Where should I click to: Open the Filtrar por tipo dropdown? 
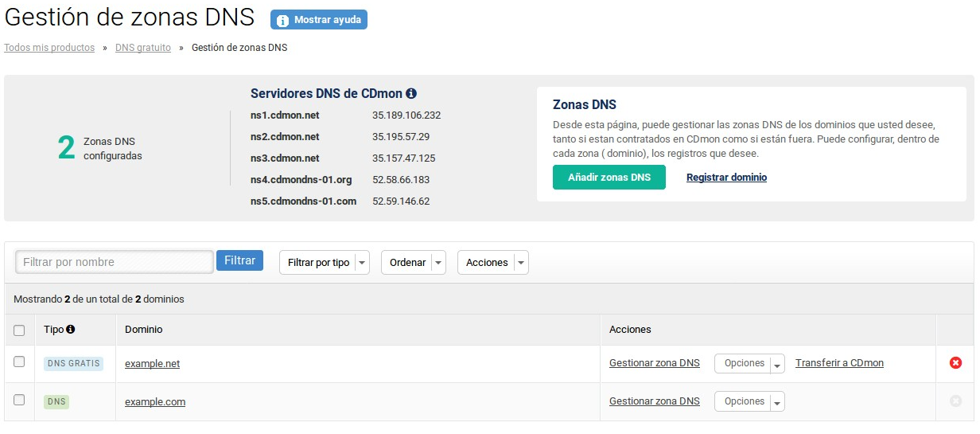click(x=324, y=262)
